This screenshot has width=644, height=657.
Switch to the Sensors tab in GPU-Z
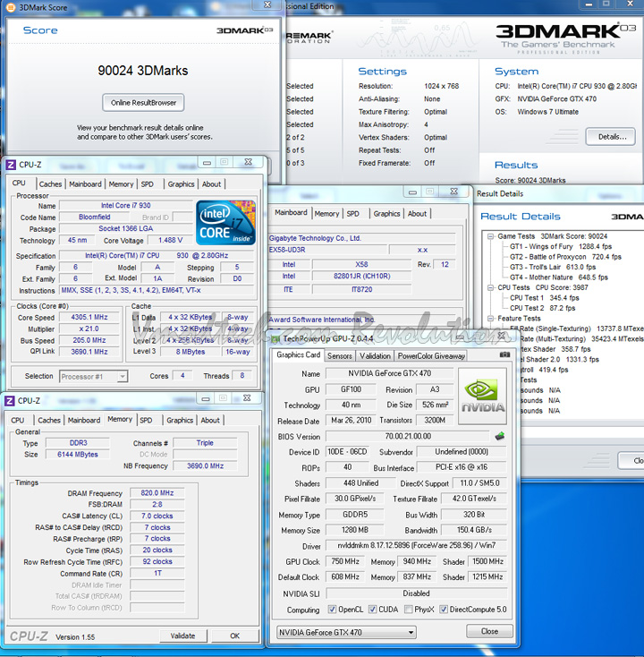coord(339,355)
